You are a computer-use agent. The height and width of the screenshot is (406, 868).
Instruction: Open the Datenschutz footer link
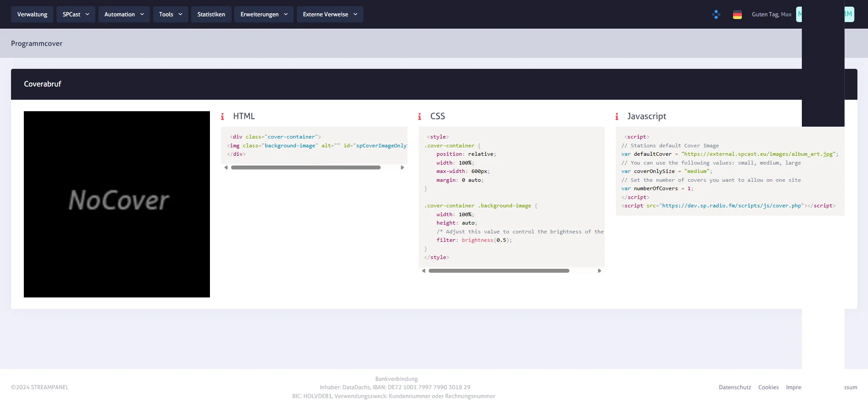click(735, 387)
